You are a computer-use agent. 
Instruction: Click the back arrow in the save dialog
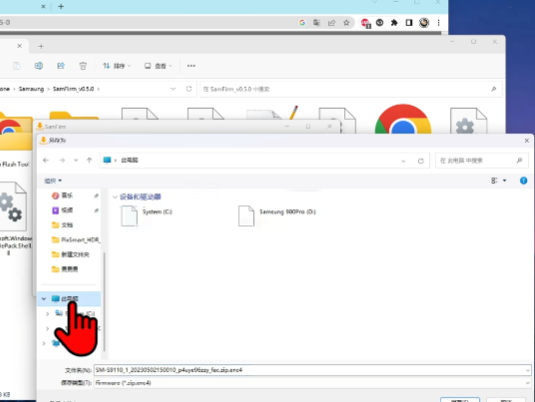[46, 160]
